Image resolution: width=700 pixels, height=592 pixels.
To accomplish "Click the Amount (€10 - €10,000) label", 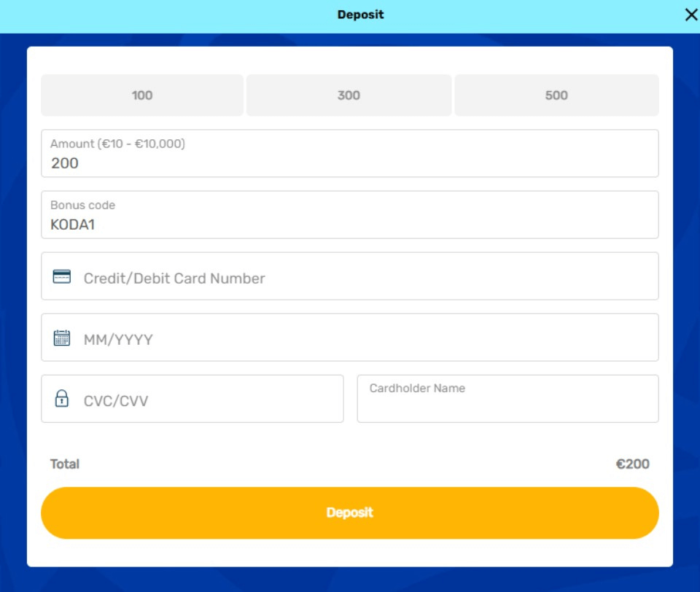I will (x=117, y=144).
